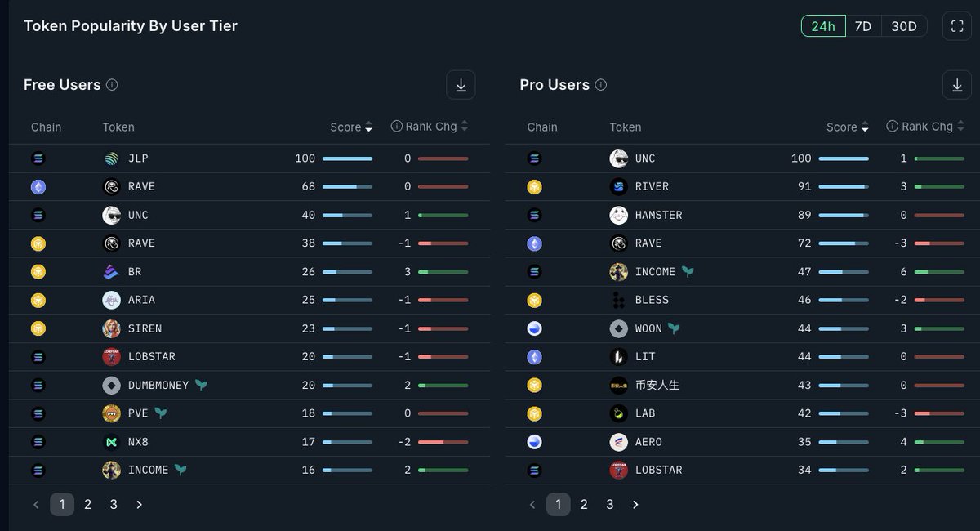Click the HAMSTER token icon
Viewport: 980px width, 531px height.
[x=618, y=215]
